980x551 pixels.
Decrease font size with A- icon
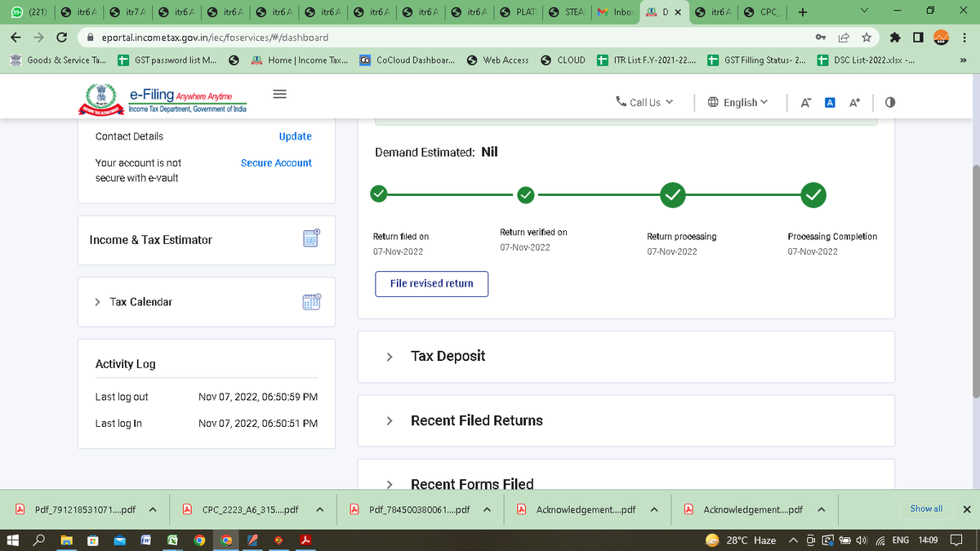[806, 102]
